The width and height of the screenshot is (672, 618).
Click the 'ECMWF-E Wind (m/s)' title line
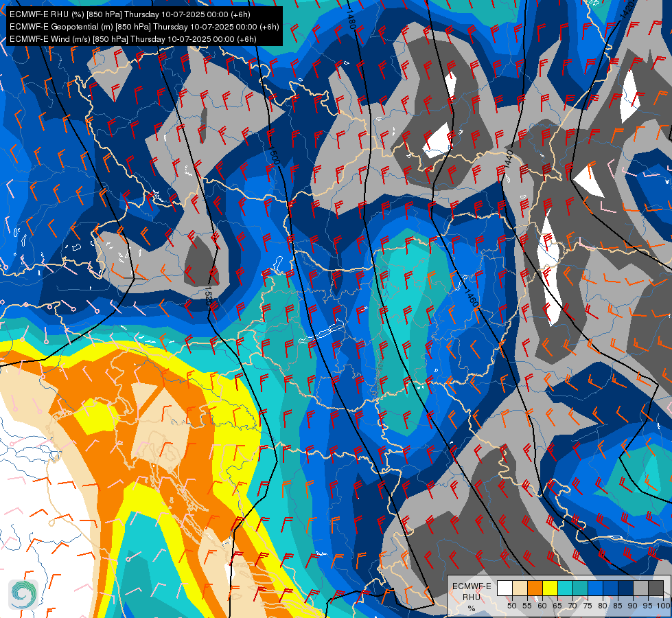click(133, 39)
